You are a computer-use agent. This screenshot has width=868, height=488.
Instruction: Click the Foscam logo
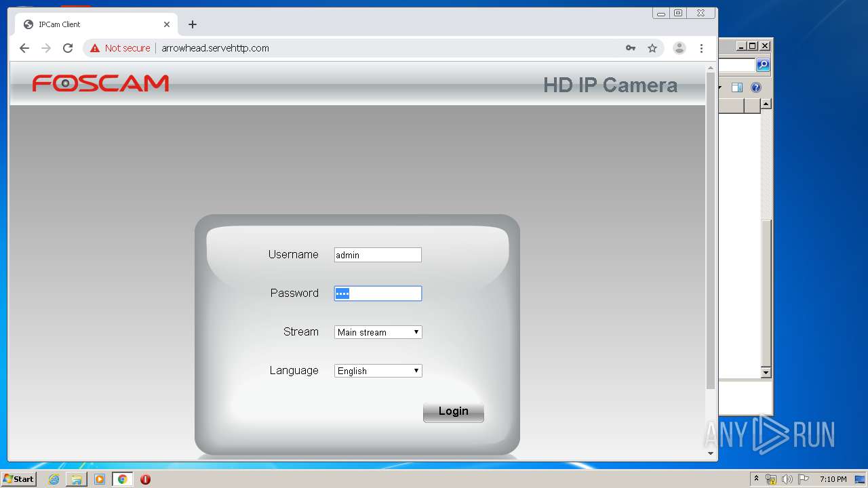100,83
